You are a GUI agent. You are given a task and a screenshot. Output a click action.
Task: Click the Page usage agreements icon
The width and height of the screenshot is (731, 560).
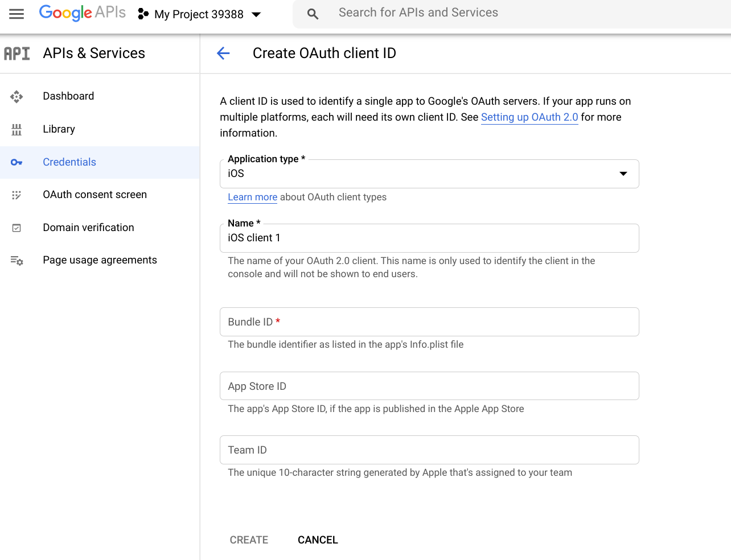point(17,261)
